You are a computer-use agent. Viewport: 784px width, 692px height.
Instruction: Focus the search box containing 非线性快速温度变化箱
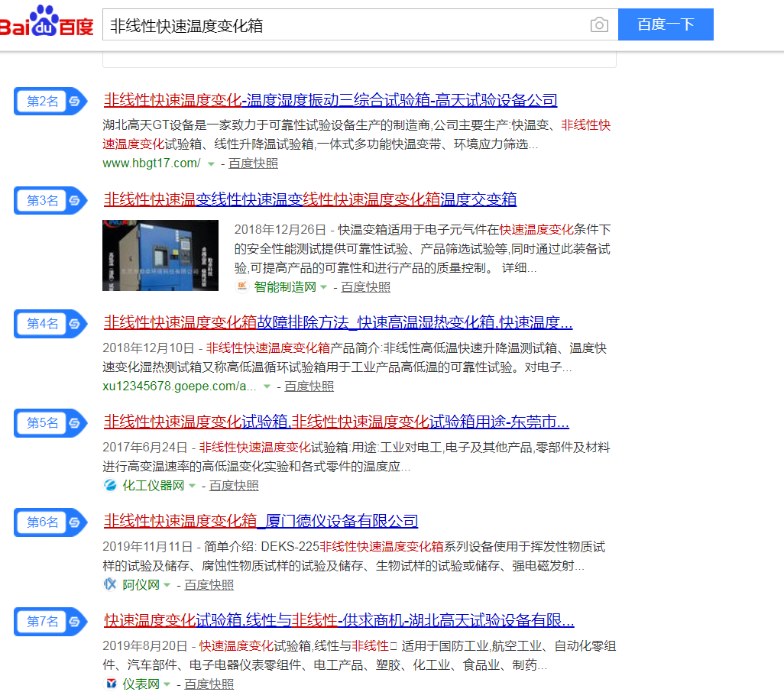[x=344, y=25]
